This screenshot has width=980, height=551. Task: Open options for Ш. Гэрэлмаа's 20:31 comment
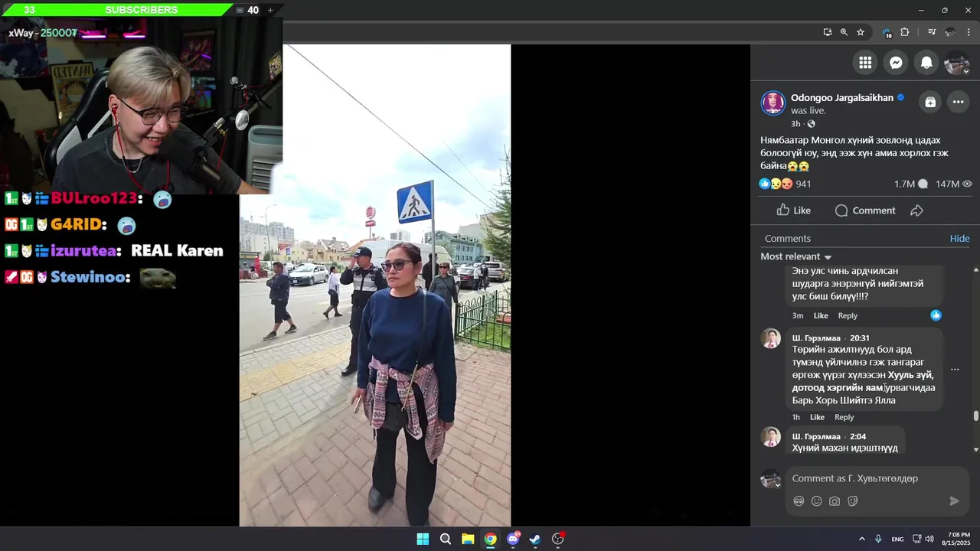[x=955, y=369]
